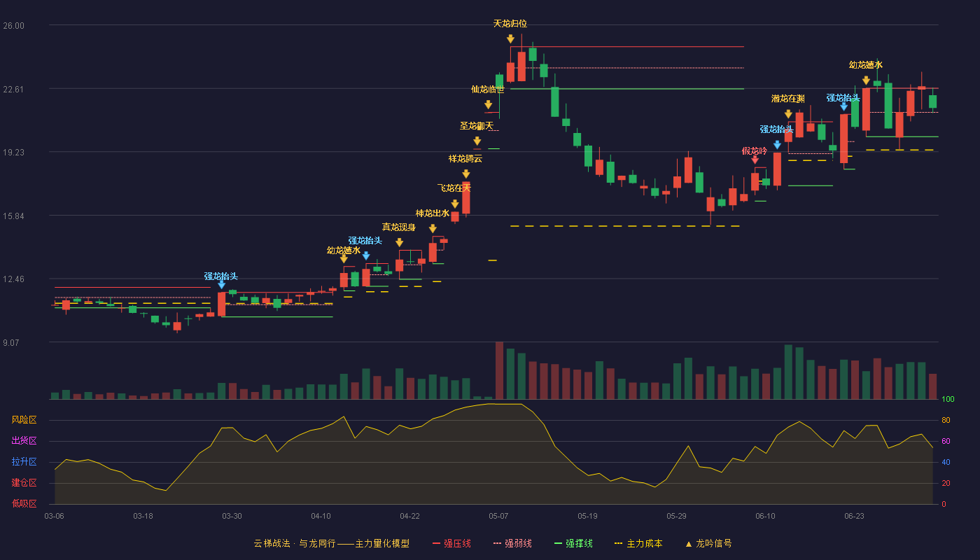Click the 建仓区 zone label
Screen dimensions: 980x560
pyautogui.click(x=24, y=483)
